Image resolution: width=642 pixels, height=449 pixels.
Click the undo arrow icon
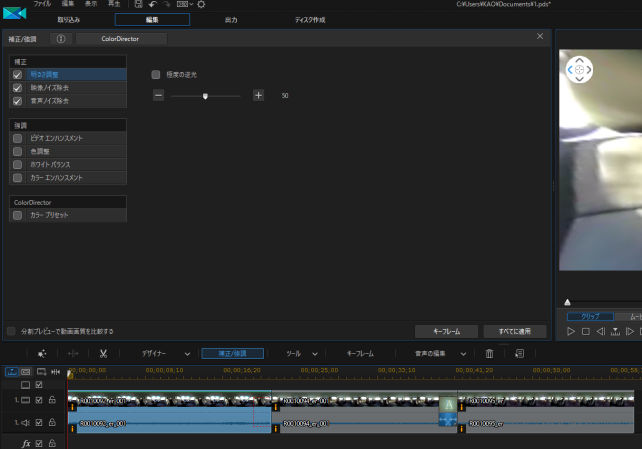click(153, 4)
